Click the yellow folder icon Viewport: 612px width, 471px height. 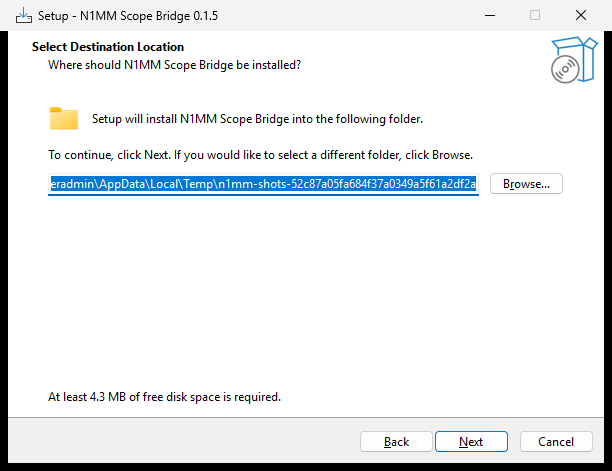[x=64, y=118]
